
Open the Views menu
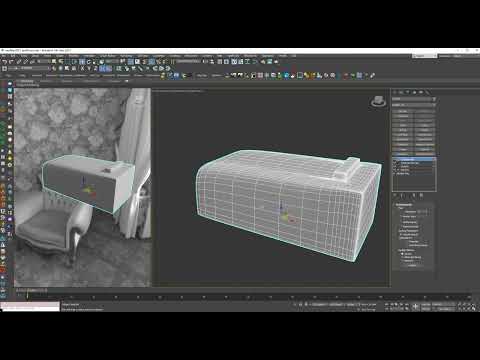[x=47, y=56]
